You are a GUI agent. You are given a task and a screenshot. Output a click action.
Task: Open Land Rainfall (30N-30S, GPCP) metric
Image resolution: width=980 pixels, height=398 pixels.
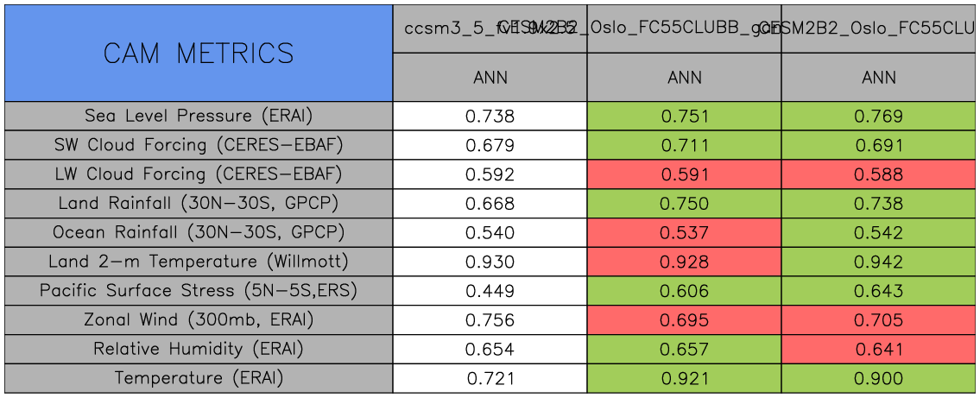point(199,204)
